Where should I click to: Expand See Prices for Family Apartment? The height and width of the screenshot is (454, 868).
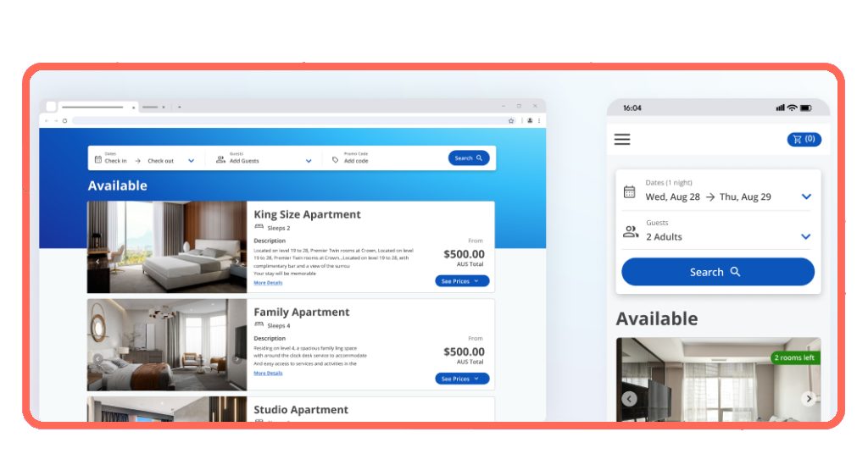[x=462, y=379]
